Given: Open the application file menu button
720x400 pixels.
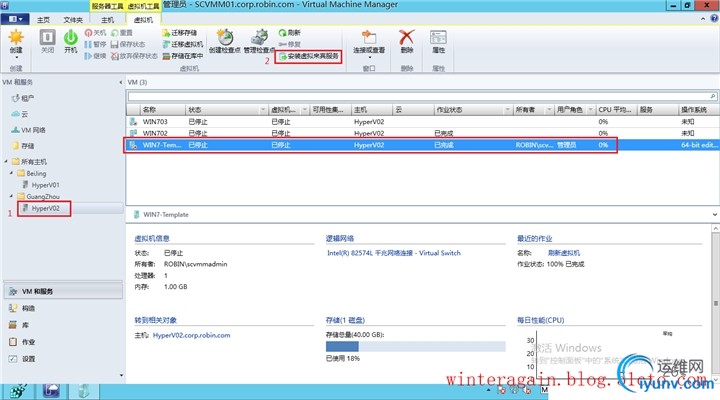Looking at the screenshot, I should pyautogui.click(x=15, y=19).
